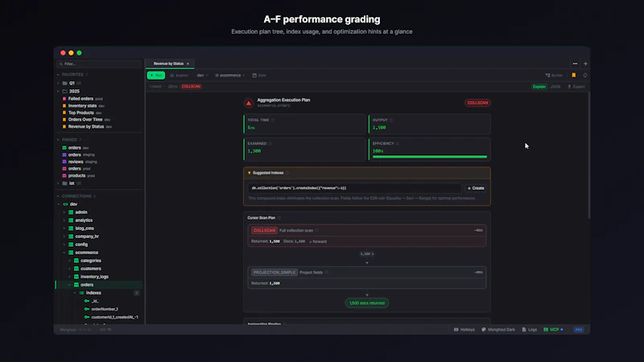Click the suggested createIndex command field
The width and height of the screenshot is (644, 362).
click(354, 188)
